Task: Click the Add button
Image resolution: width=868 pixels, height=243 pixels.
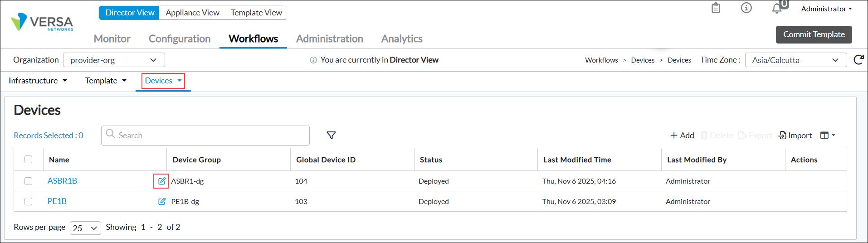Action: point(682,135)
